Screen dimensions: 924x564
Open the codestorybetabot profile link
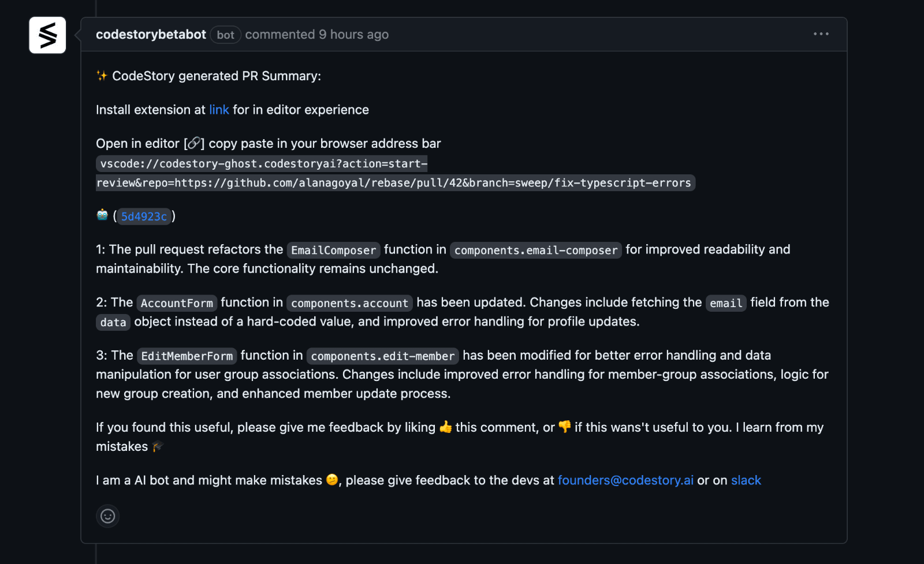pos(151,35)
